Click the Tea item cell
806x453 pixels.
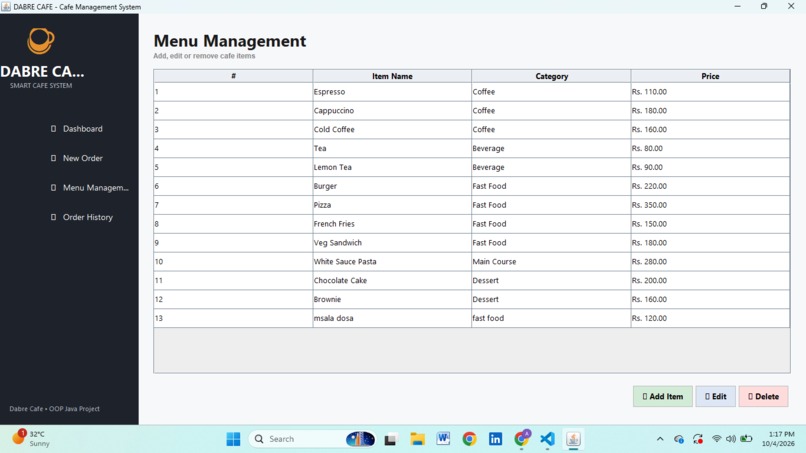point(392,148)
